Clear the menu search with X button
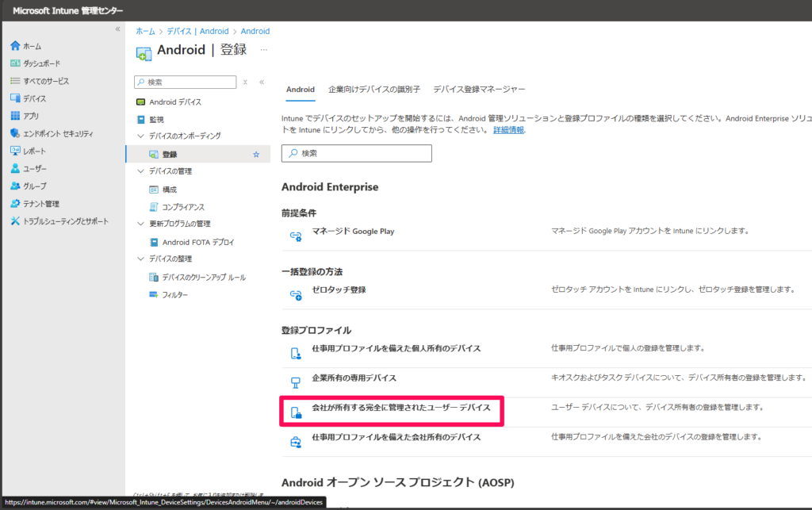This screenshot has width=812, height=510. 245,82
